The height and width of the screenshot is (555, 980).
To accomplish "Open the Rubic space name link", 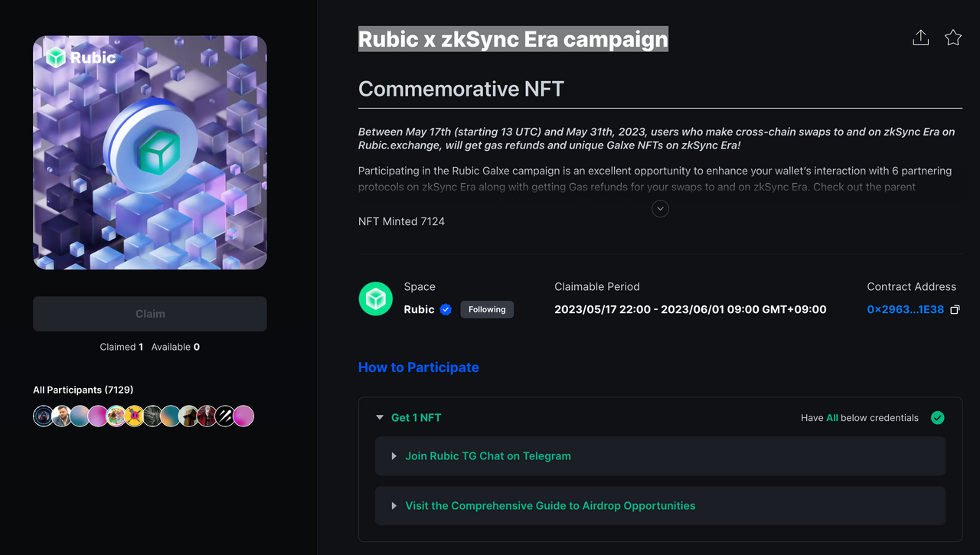I will tap(419, 310).
